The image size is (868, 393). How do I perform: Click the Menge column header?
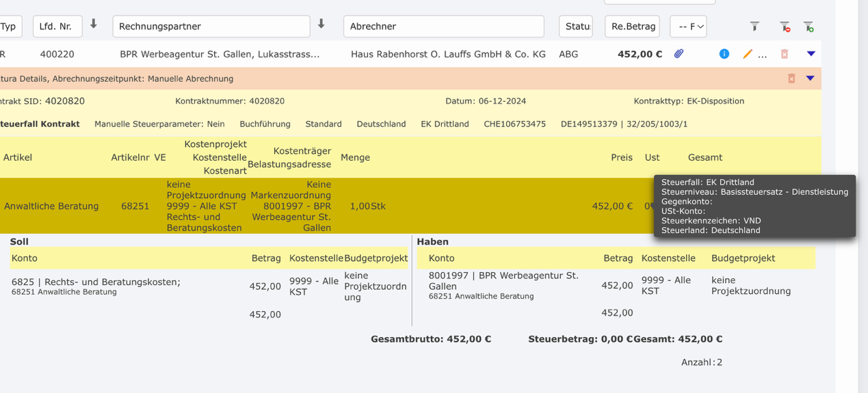(x=355, y=157)
